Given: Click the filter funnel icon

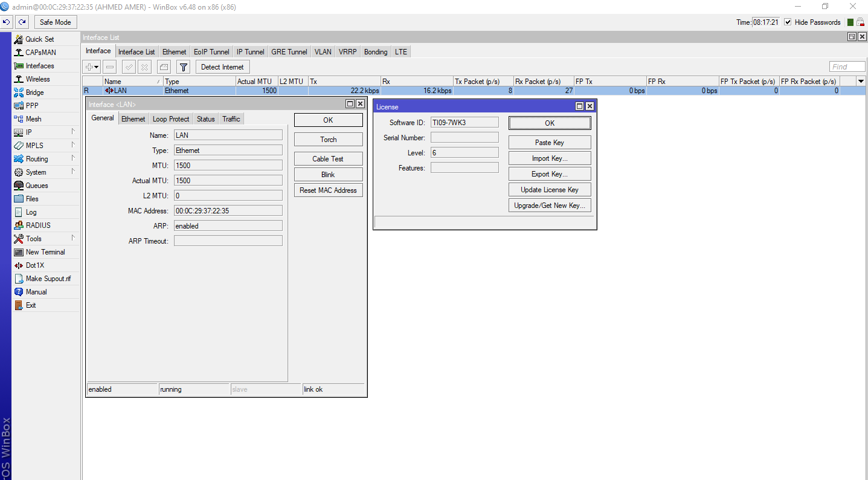Looking at the screenshot, I should 184,67.
